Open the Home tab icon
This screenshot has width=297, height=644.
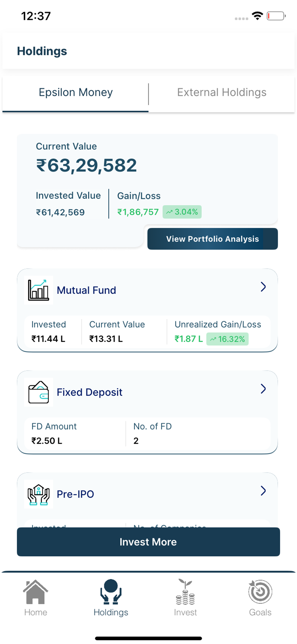pos(35,591)
